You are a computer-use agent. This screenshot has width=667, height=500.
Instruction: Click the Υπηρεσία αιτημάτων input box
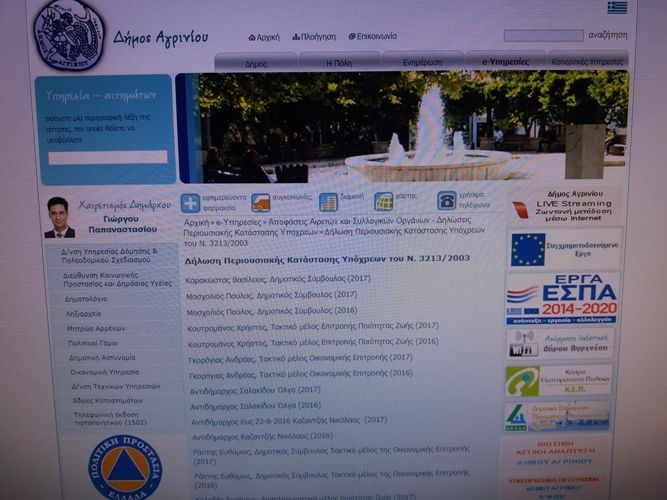pos(108,157)
